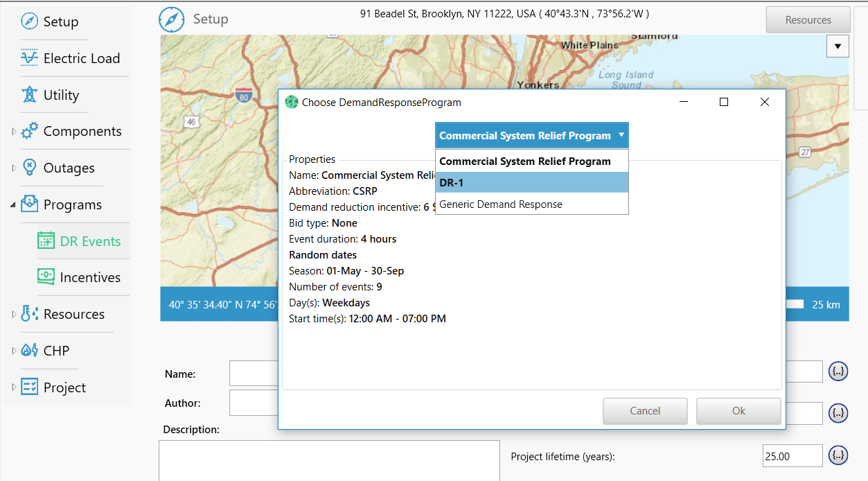
Task: Click the Components gears icon
Action: pos(29,131)
